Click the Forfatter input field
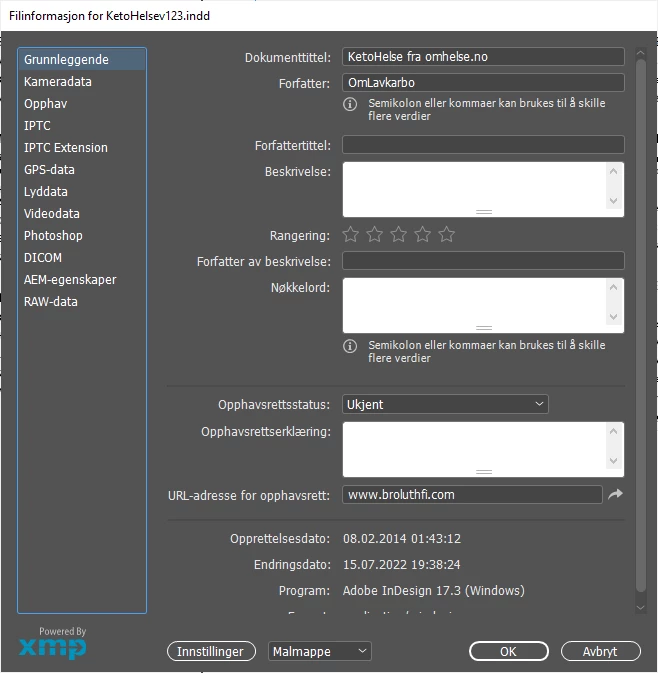Image resolution: width=658 pixels, height=673 pixels. (x=483, y=82)
